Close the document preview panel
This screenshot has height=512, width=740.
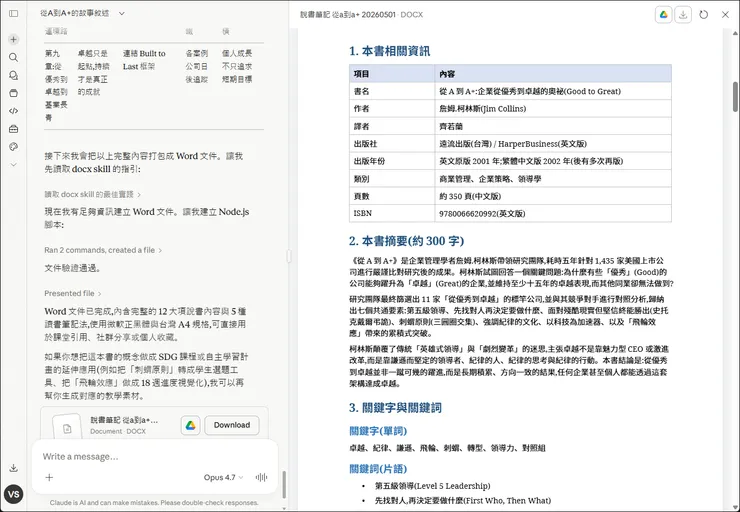(x=725, y=15)
